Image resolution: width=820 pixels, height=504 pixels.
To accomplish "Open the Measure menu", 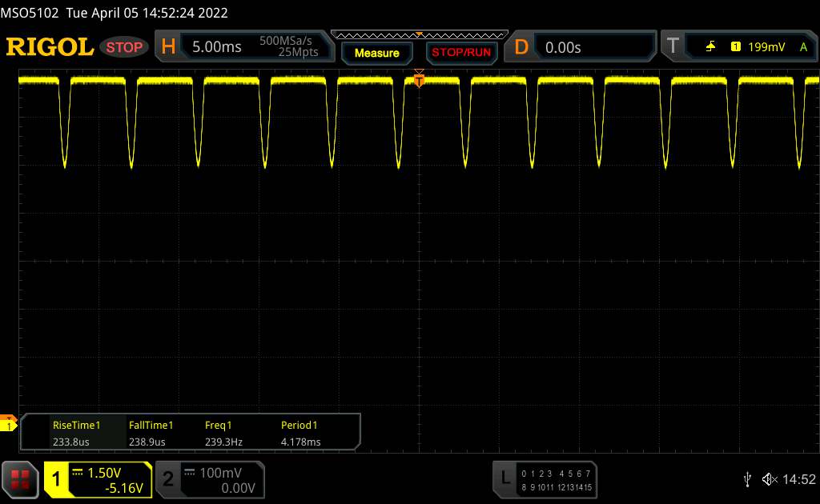I will 376,53.
